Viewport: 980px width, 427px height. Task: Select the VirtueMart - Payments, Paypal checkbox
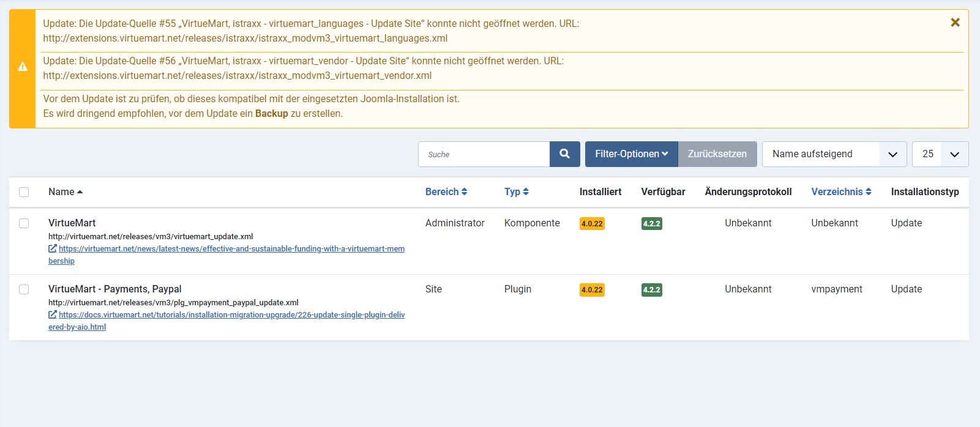point(24,289)
